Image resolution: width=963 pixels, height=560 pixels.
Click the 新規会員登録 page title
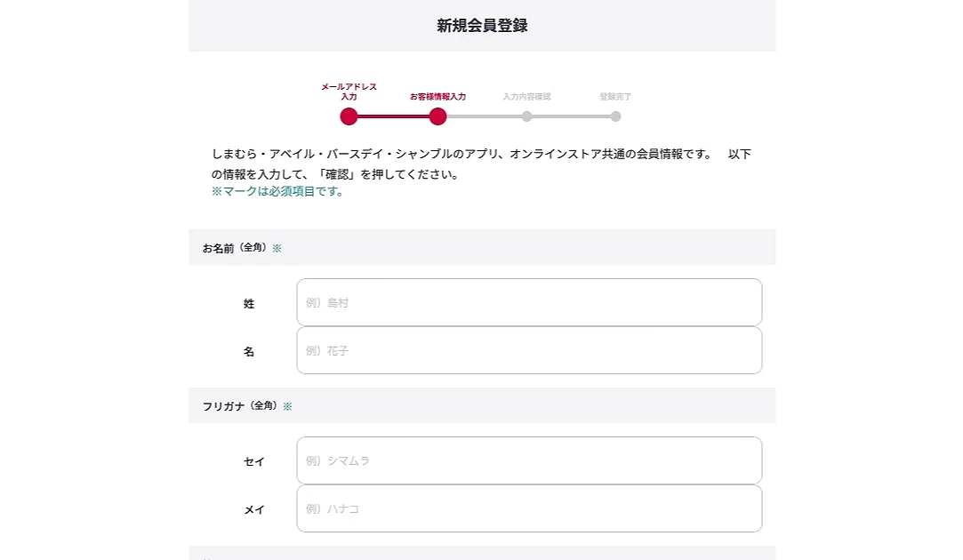click(482, 26)
